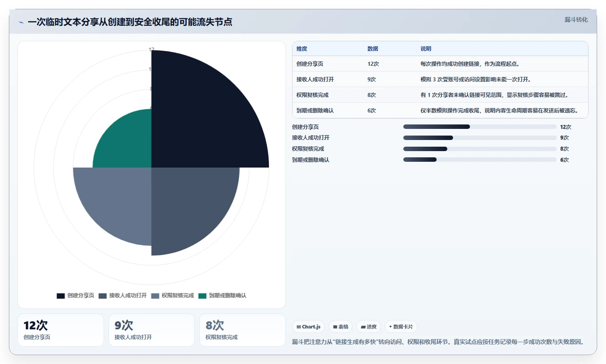
Task: Click the 6次 value beside the progress bars
Action: [564, 160]
